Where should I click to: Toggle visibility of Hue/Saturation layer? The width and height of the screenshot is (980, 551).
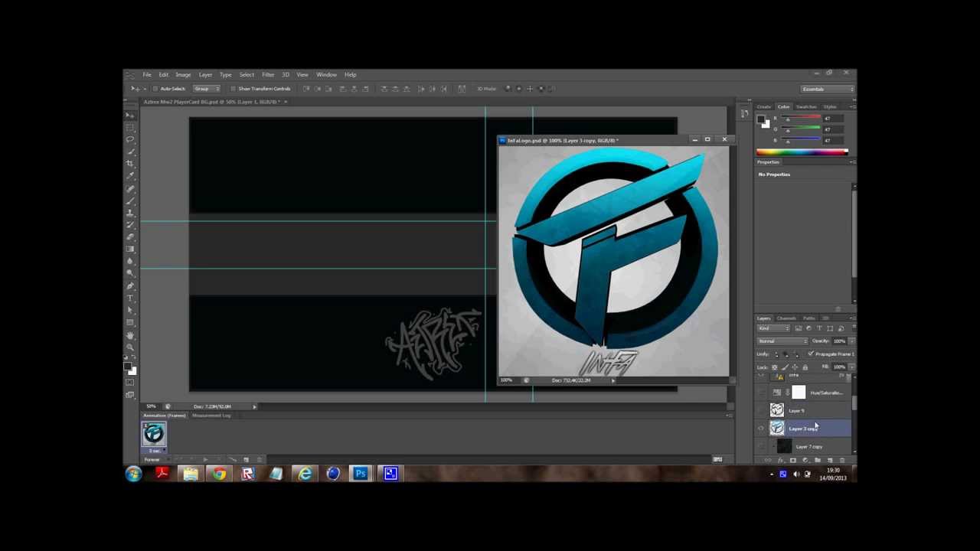coord(760,392)
